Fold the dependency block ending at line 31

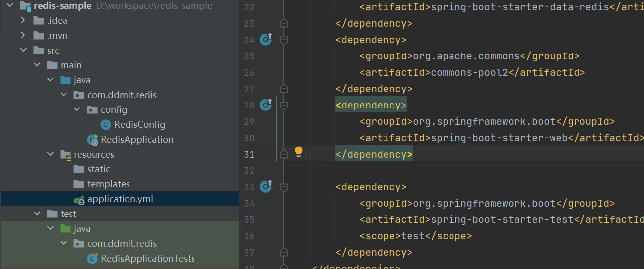tap(284, 154)
